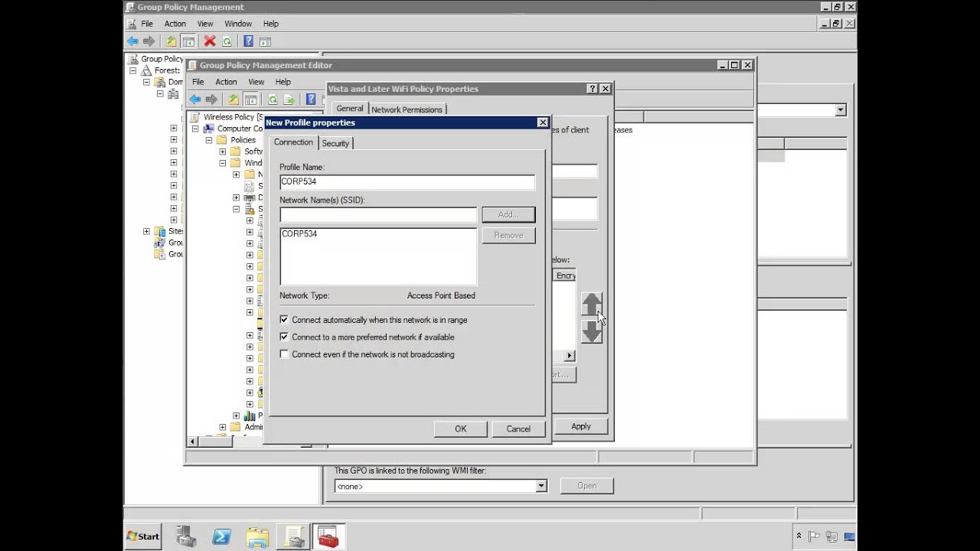This screenshot has height=551, width=980.
Task: Toggle console tree icon in Editor toolbar
Action: tap(250, 99)
